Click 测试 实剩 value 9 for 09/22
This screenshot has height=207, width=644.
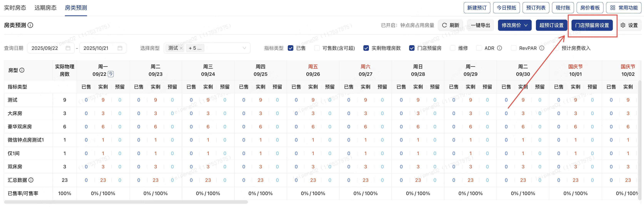[x=103, y=100]
